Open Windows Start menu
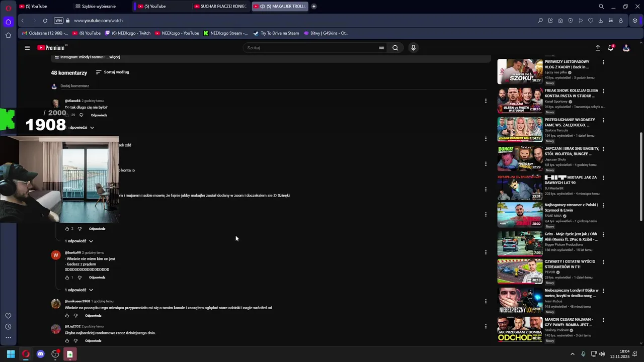 pos(11,354)
